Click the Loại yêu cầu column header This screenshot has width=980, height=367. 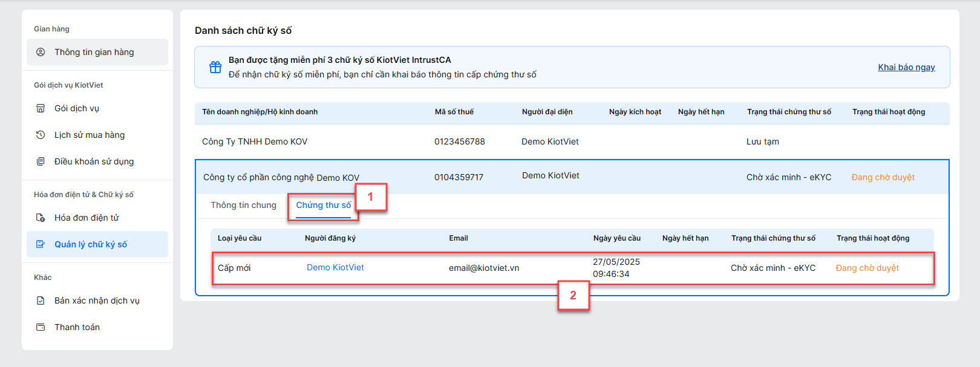click(x=240, y=238)
